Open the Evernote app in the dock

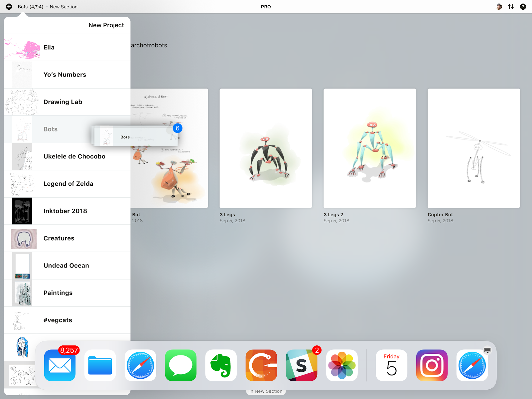pos(221,365)
